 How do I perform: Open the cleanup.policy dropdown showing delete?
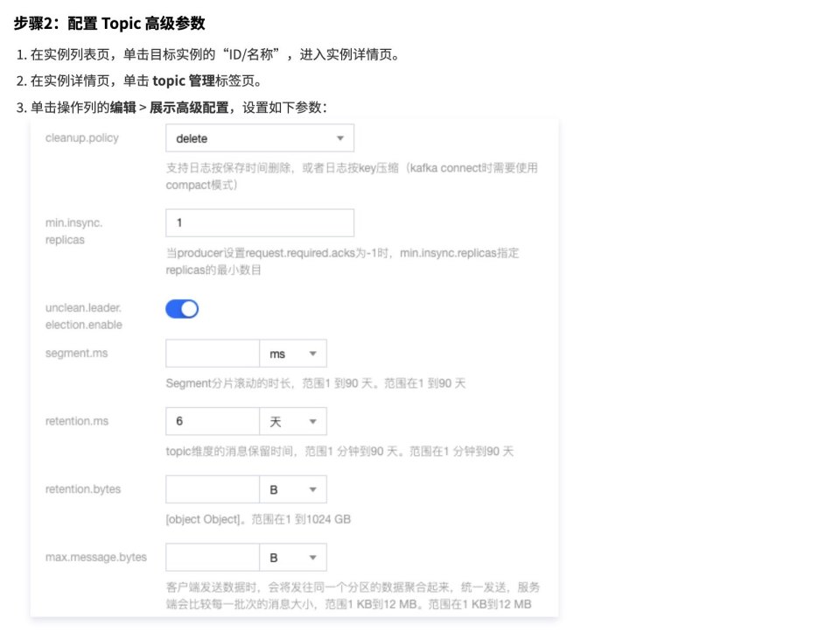point(259,138)
